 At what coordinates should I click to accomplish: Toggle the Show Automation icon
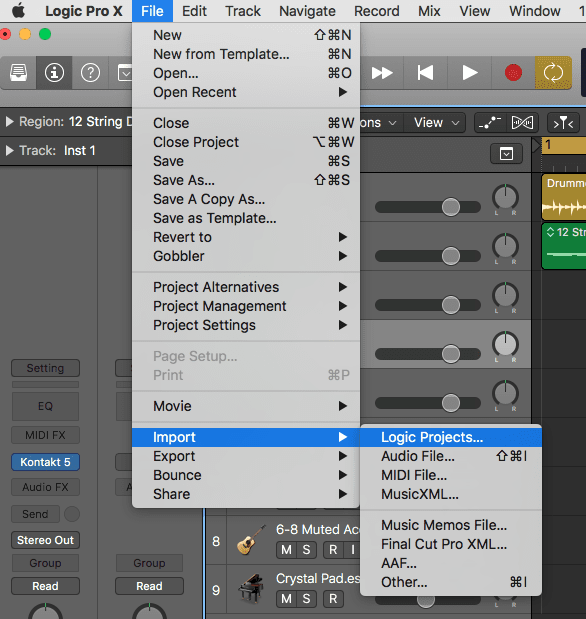pos(490,123)
